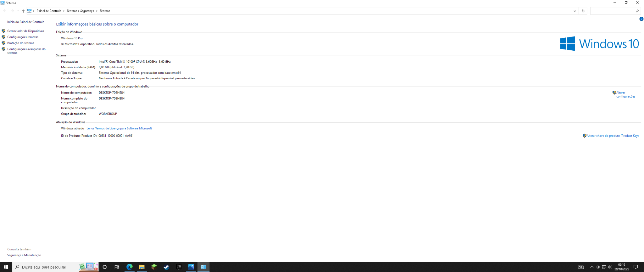The width and height of the screenshot is (644, 272).
Task: Refresh the address bar location
Action: point(583,11)
